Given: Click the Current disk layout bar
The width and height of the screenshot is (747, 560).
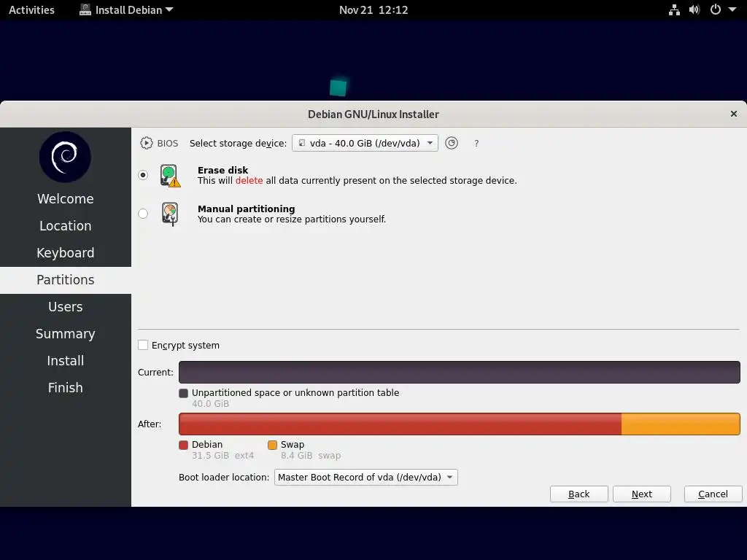Looking at the screenshot, I should point(460,372).
